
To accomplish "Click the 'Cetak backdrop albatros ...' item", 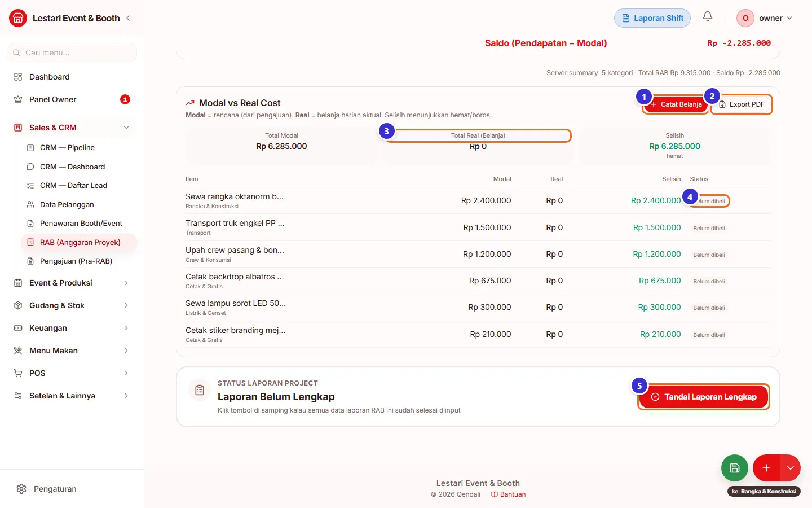I will coord(235,277).
